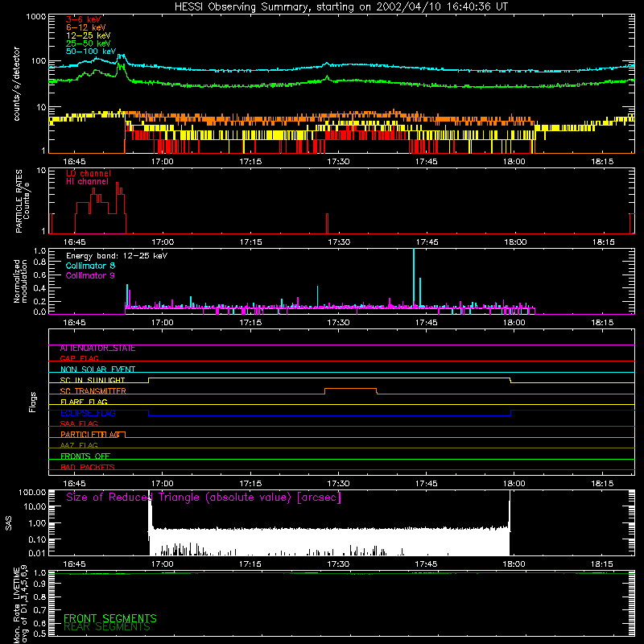Select the red 3-6 keV legend label
The image size is (644, 644).
click(x=84, y=19)
